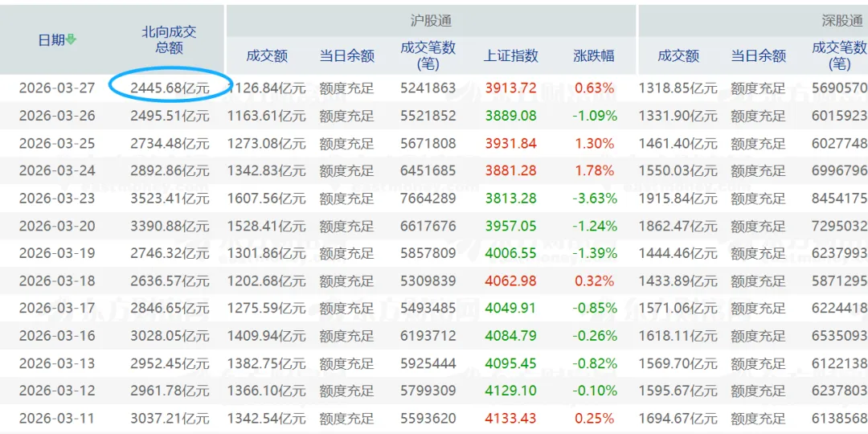
Task: Pick the date 2026-03-20
Action: click(57, 226)
